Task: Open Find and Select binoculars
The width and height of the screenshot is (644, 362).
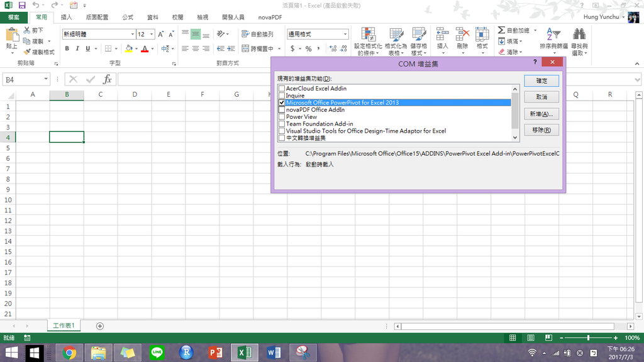Action: coord(579,41)
